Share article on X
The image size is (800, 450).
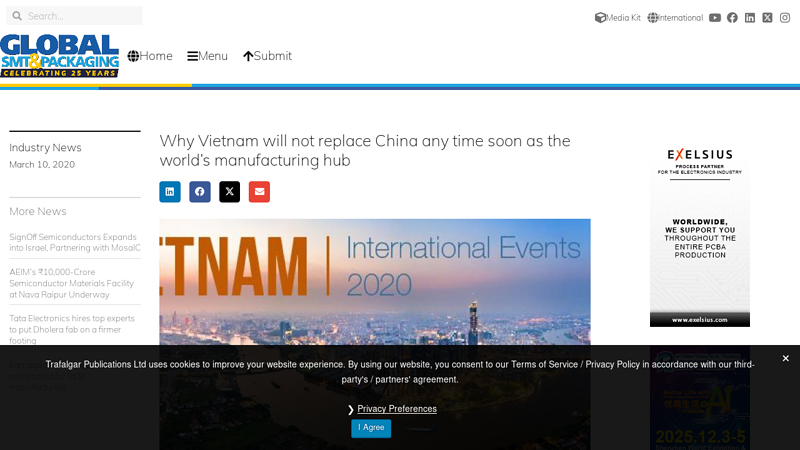230,192
